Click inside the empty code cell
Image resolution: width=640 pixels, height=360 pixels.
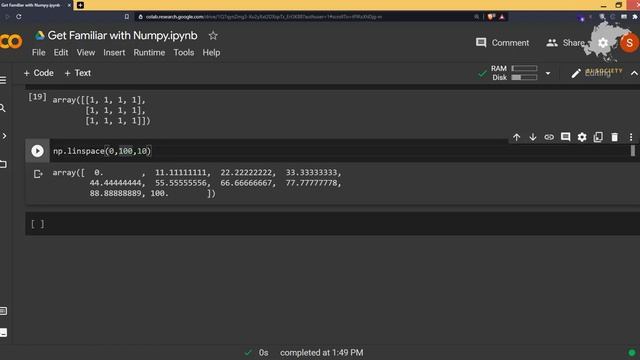[x=343, y=224]
